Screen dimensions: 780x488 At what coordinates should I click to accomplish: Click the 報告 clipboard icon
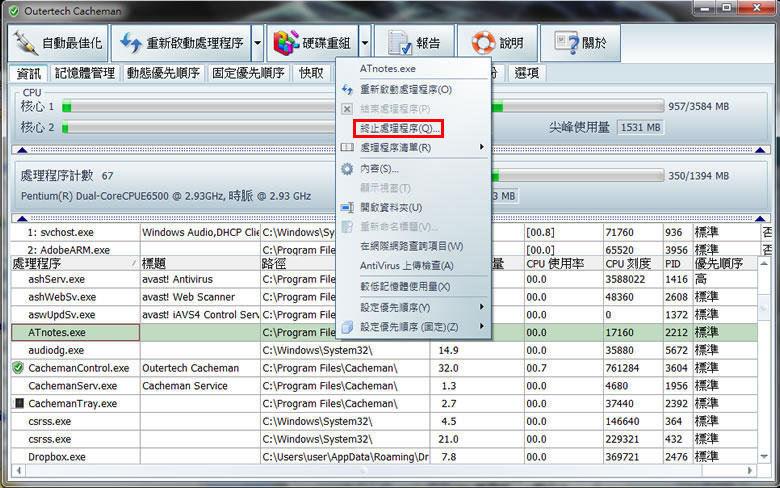pyautogui.click(x=399, y=43)
